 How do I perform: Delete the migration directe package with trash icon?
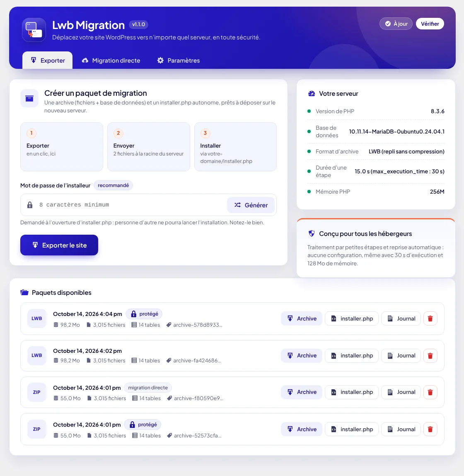(x=430, y=392)
